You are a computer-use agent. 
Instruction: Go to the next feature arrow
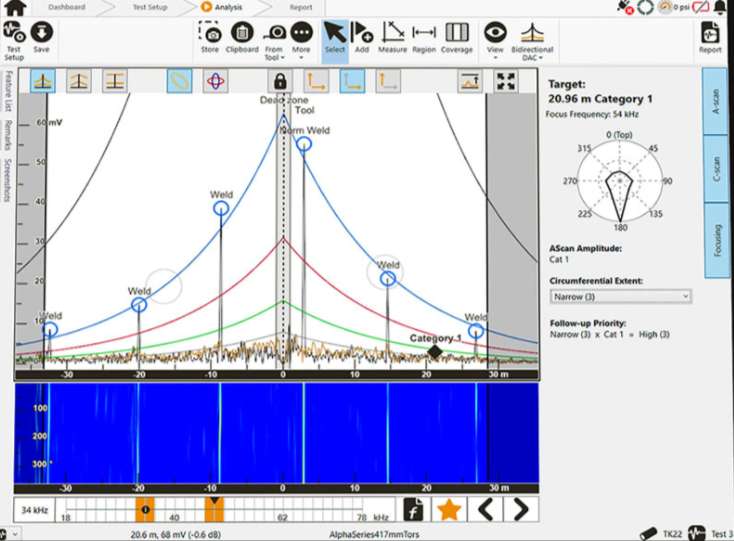tap(520, 509)
